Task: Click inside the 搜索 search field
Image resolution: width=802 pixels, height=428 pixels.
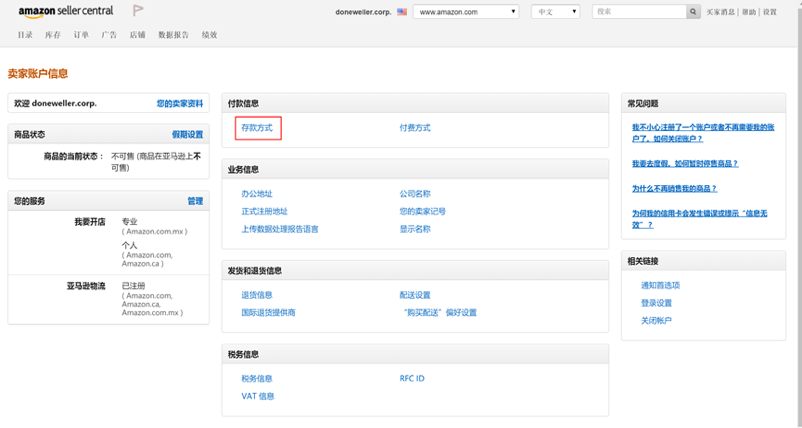Action: point(639,12)
